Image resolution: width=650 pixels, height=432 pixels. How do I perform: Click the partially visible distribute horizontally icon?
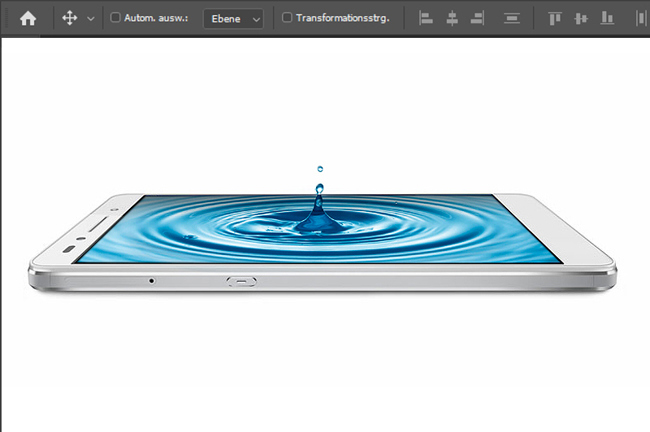[x=641, y=18]
